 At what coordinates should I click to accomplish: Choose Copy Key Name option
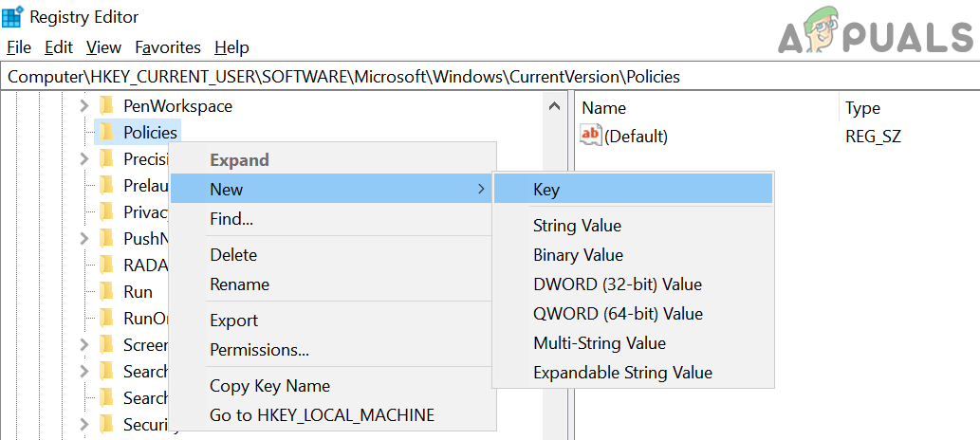coord(269,386)
